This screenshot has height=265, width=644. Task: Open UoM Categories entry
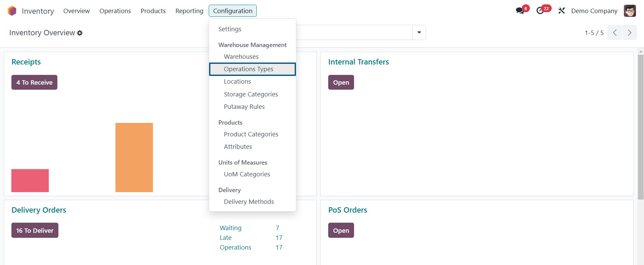coord(252,174)
